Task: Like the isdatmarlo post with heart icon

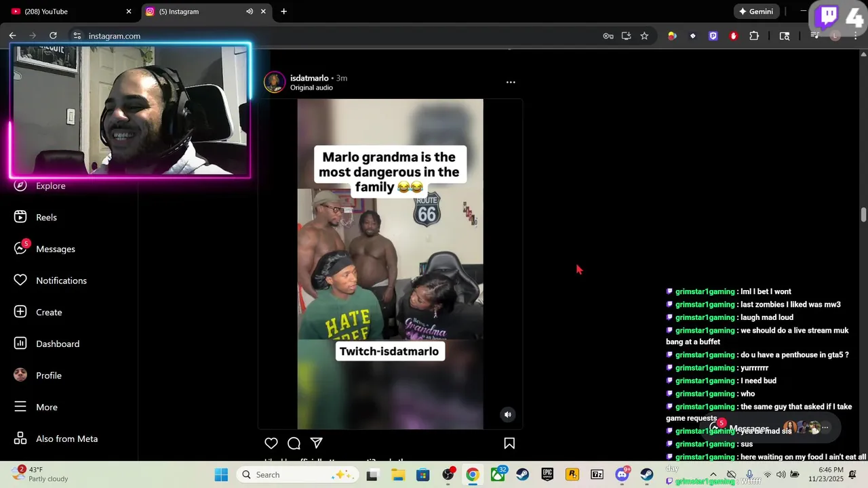Action: pyautogui.click(x=271, y=443)
